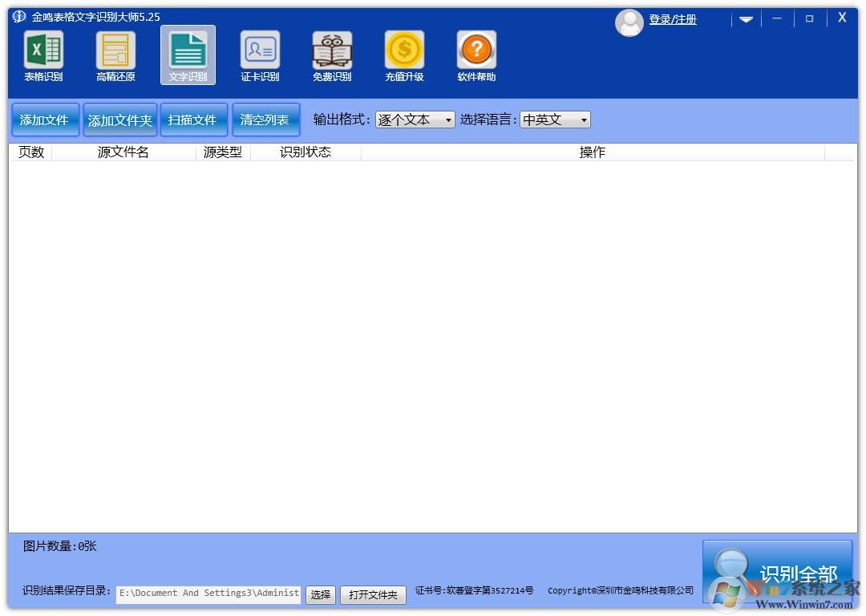Viewport: 866px width, 616px height.
Task: Clear the list with 清空列表
Action: [x=265, y=119]
